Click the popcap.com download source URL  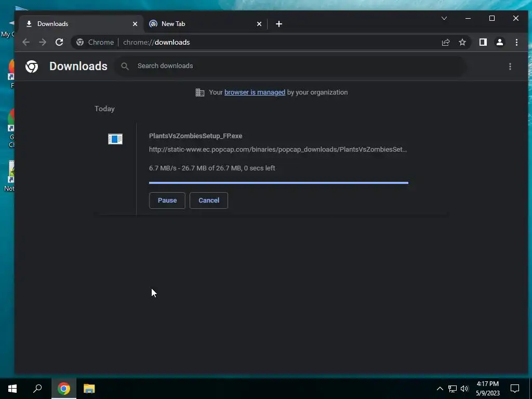click(x=278, y=149)
